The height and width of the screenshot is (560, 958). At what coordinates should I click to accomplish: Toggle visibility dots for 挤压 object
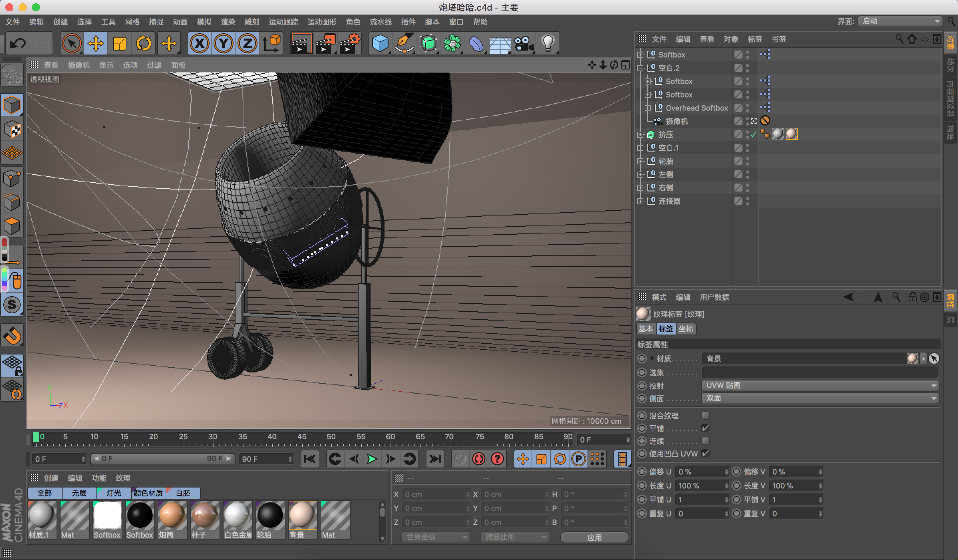[x=747, y=134]
